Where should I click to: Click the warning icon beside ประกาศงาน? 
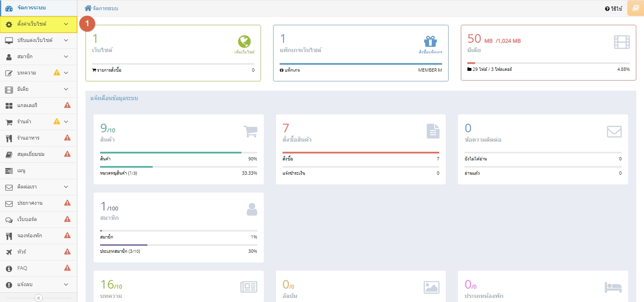tap(68, 203)
